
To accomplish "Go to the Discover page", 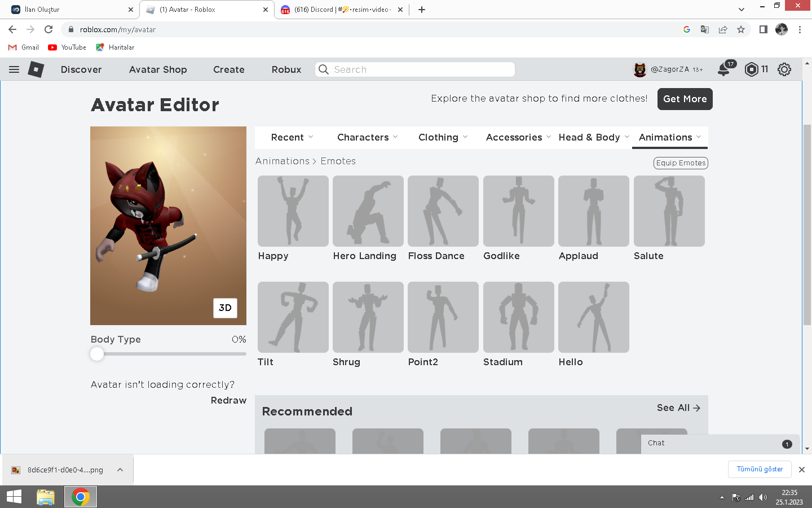I will coord(81,69).
